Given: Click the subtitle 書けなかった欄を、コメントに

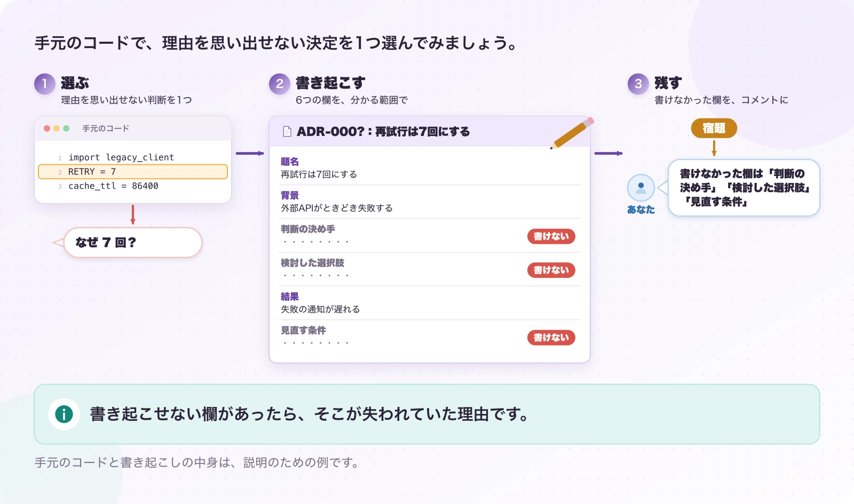Looking at the screenshot, I should point(722,100).
